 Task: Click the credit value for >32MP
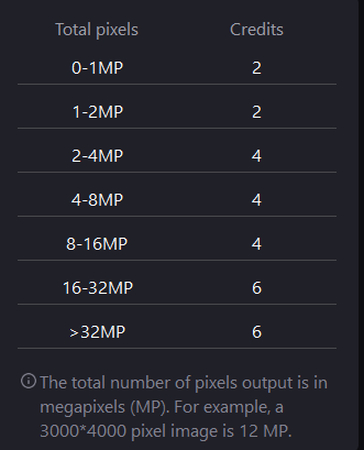[257, 332]
